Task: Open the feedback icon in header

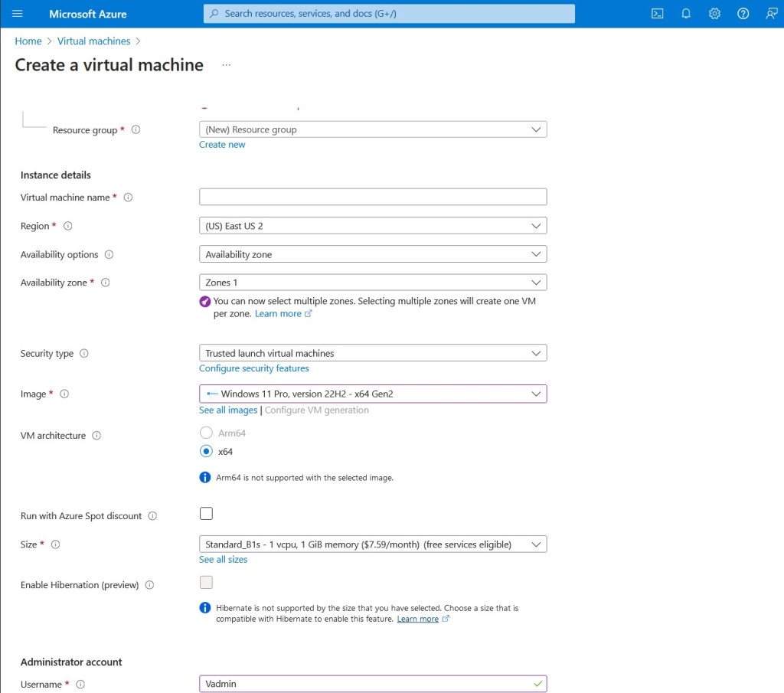Action: [771, 14]
